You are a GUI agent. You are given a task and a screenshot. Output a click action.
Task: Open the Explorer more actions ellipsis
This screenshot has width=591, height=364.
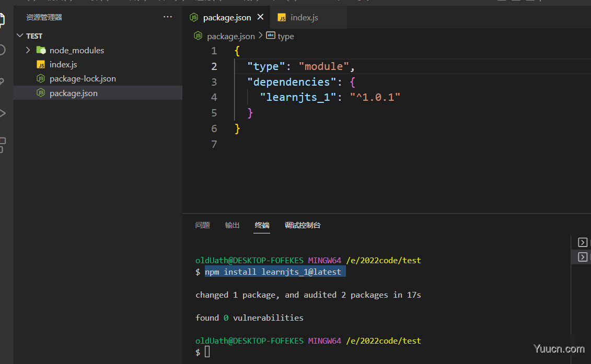pos(168,17)
